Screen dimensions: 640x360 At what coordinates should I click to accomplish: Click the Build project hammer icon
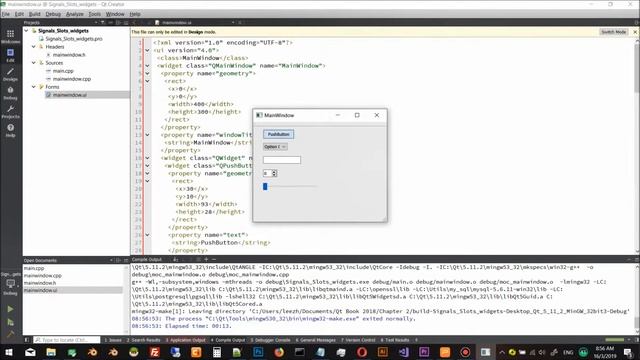click(x=10, y=334)
